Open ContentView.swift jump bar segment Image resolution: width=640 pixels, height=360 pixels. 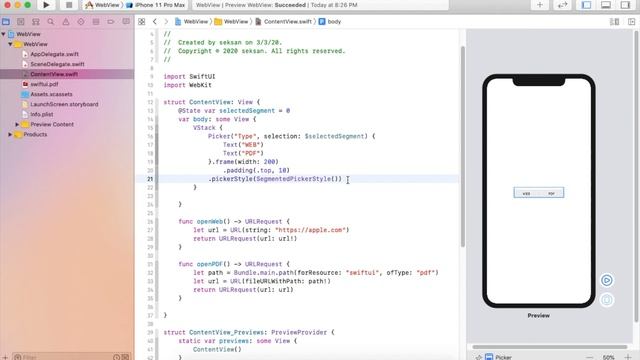284,22
